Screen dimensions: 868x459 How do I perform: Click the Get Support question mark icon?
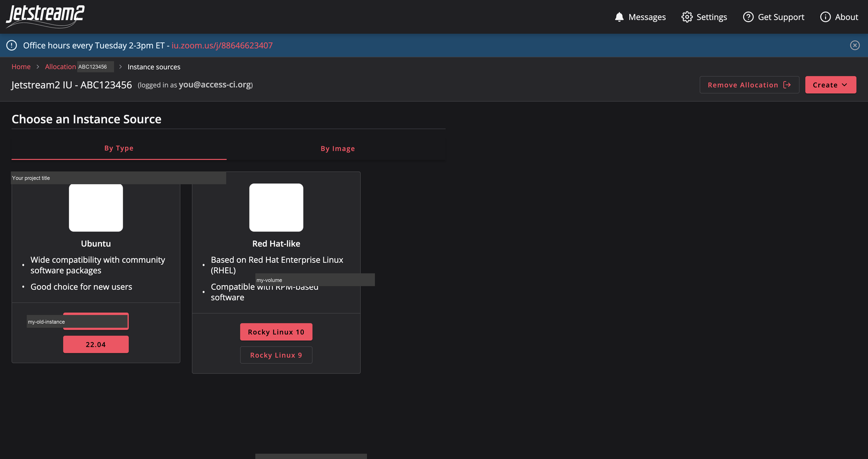[748, 17]
